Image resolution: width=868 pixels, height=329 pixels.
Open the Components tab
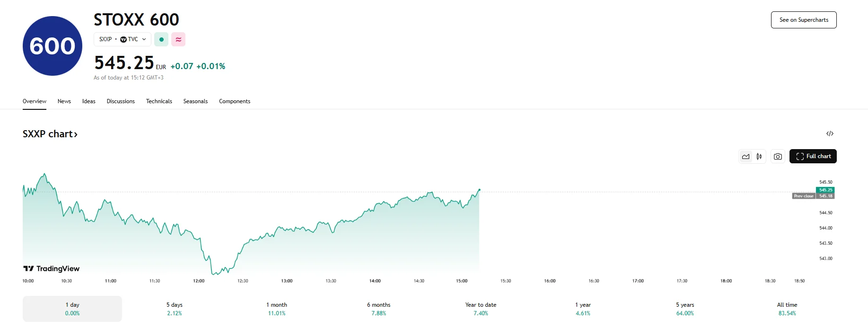[235, 101]
